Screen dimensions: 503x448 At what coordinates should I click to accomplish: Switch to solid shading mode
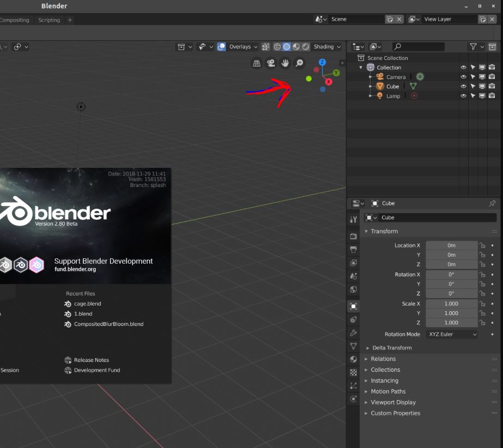point(287,47)
